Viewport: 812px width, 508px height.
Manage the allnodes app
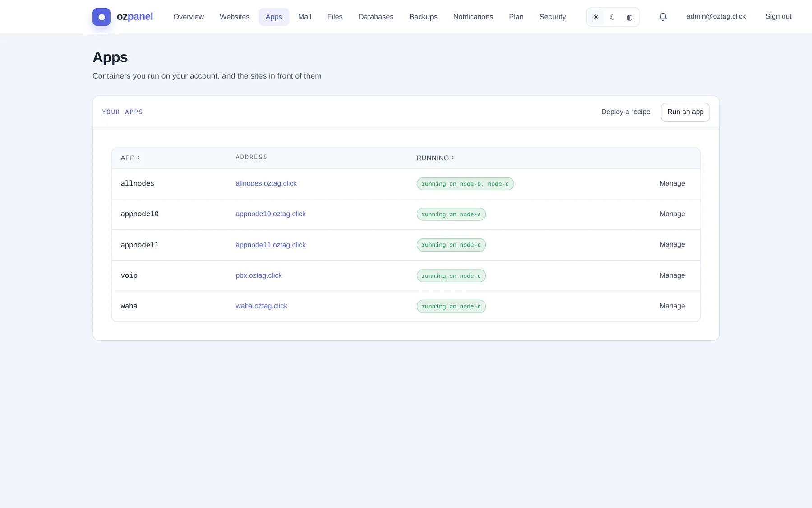[x=672, y=183]
